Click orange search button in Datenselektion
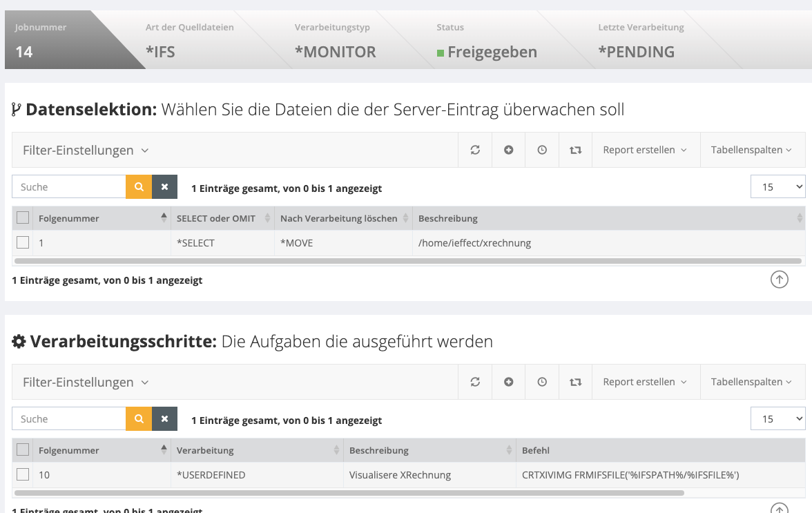 139,187
